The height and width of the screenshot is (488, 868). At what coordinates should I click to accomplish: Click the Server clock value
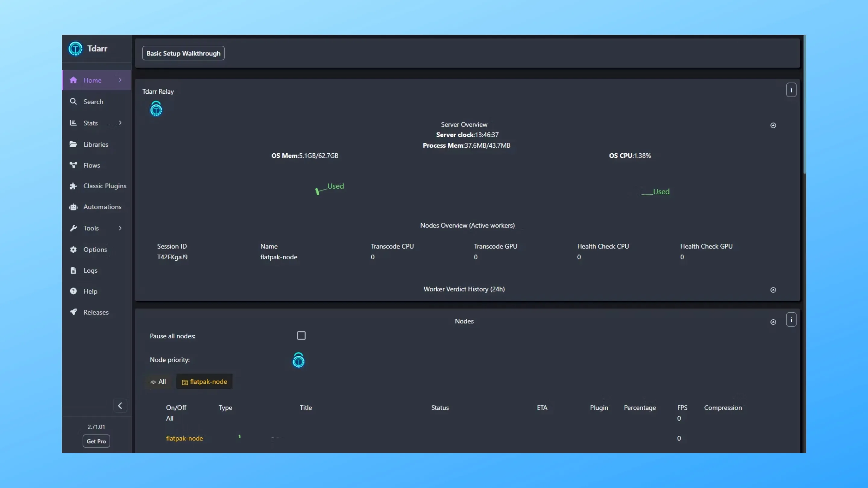(x=486, y=135)
